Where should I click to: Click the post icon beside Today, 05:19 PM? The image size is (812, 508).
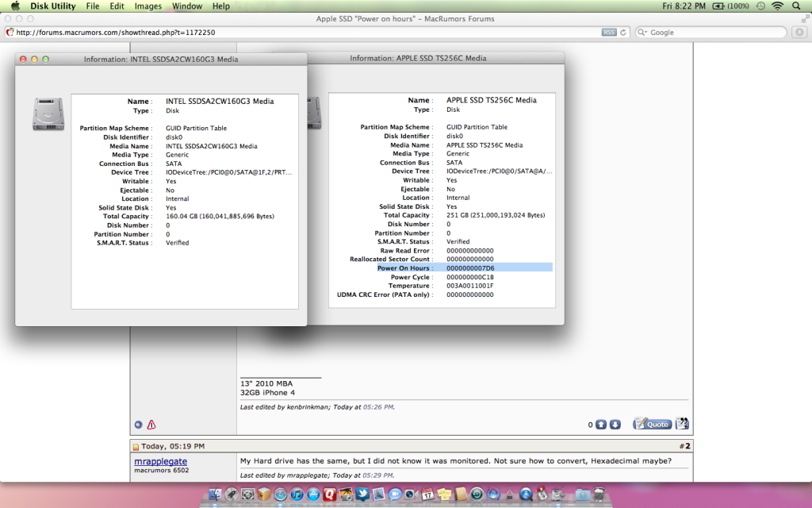136,446
